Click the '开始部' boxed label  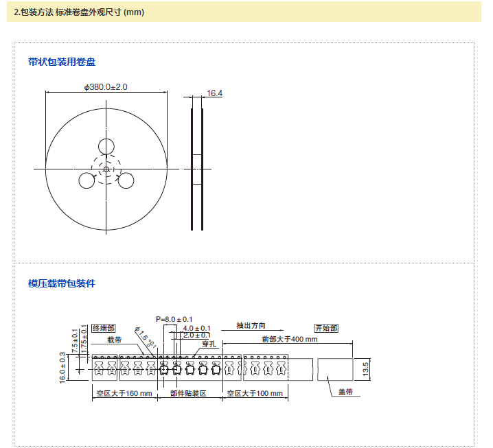[326, 328]
